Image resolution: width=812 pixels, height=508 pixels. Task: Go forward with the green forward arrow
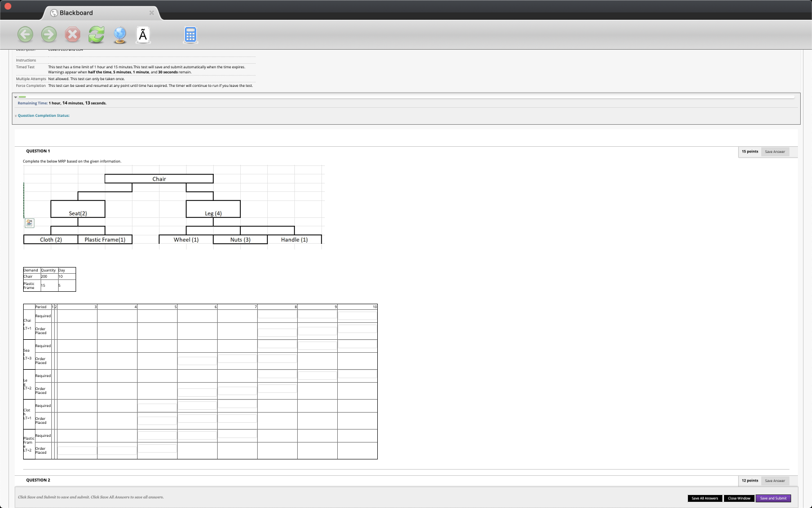click(49, 34)
